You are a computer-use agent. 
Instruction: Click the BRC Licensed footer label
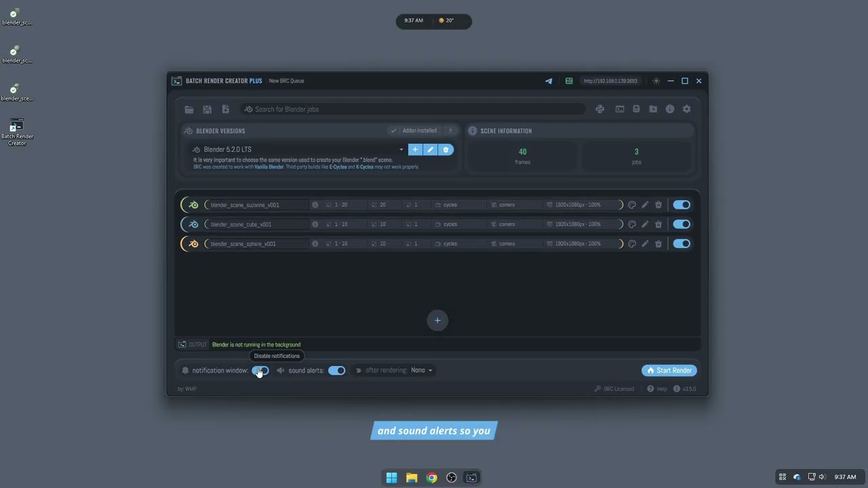point(614,389)
